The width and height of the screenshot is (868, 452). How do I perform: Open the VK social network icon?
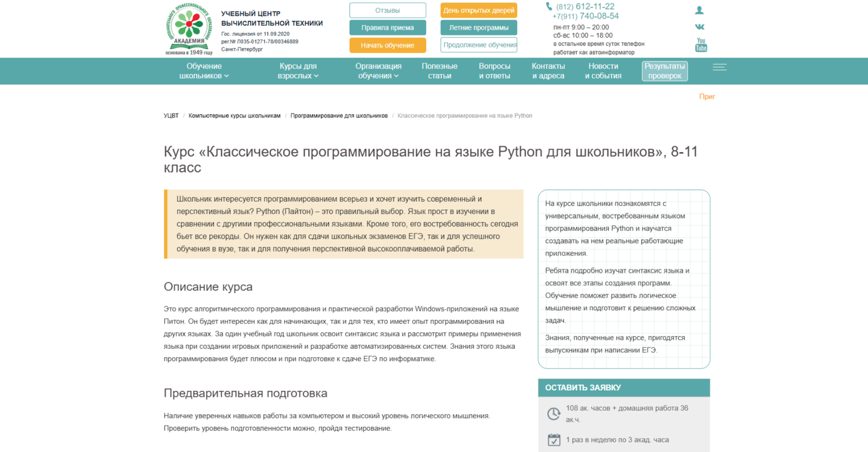(x=700, y=27)
